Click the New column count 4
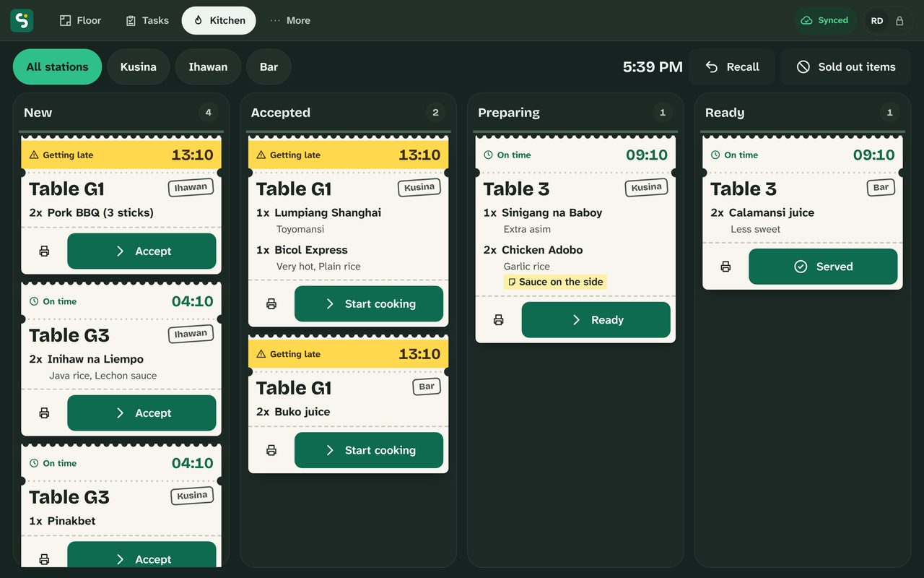The image size is (924, 578). coord(209,113)
